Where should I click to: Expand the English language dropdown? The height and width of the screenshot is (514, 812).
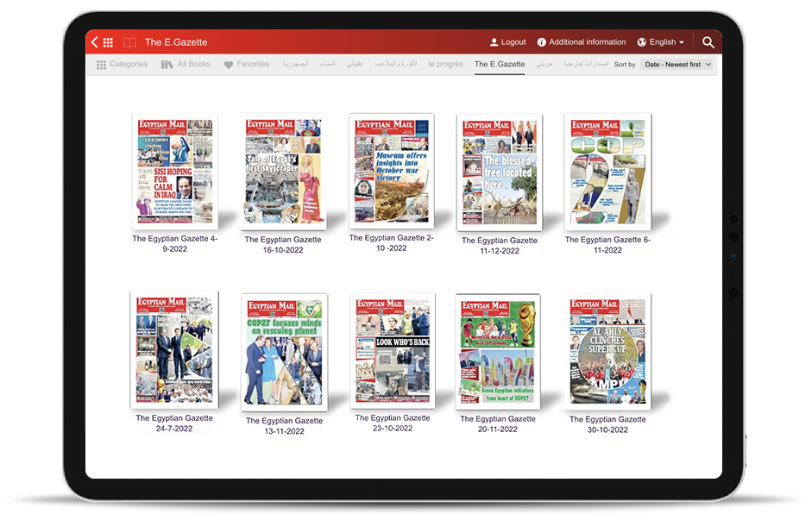click(666, 42)
